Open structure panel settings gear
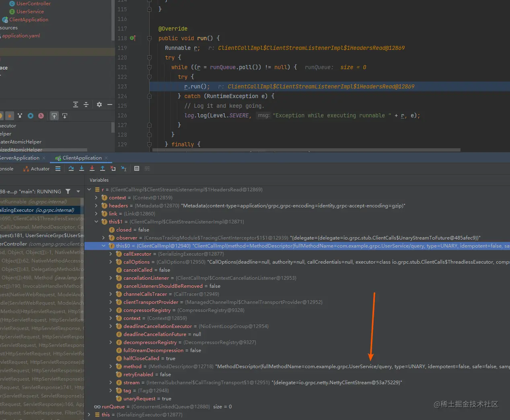Screen dimensions: 510x420 (99, 104)
